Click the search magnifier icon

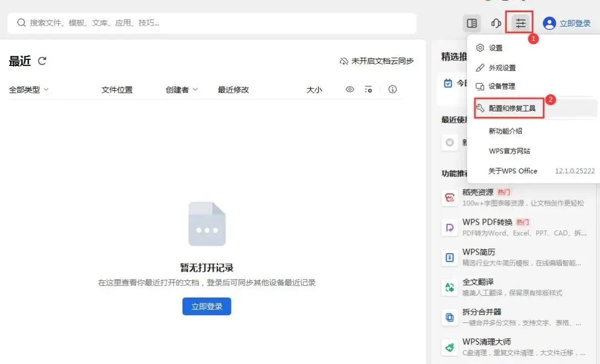22,23
